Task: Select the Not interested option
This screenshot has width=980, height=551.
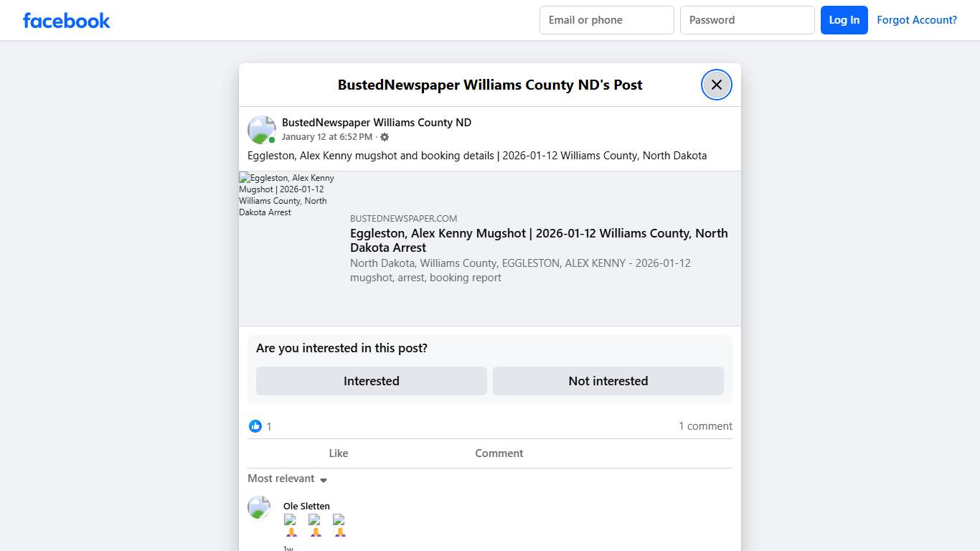Action: [608, 381]
